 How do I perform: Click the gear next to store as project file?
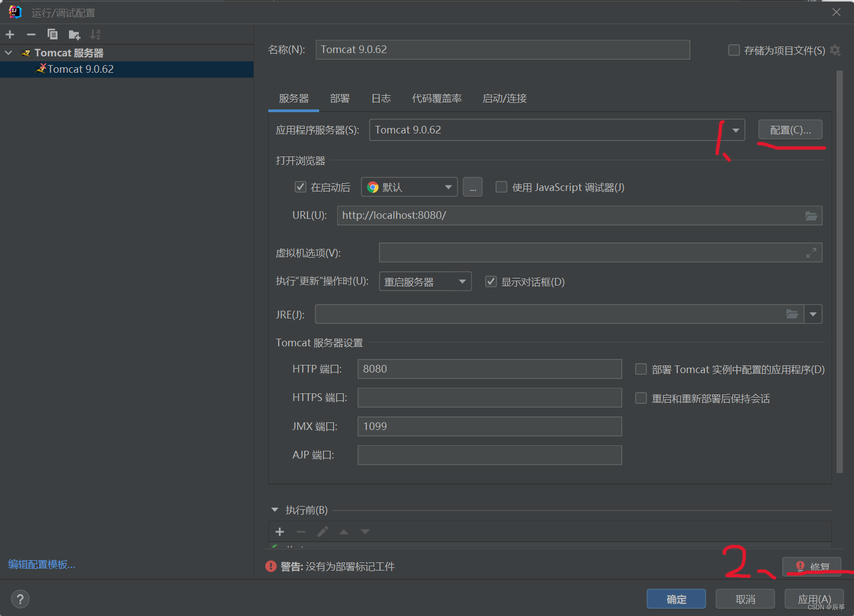click(x=835, y=50)
